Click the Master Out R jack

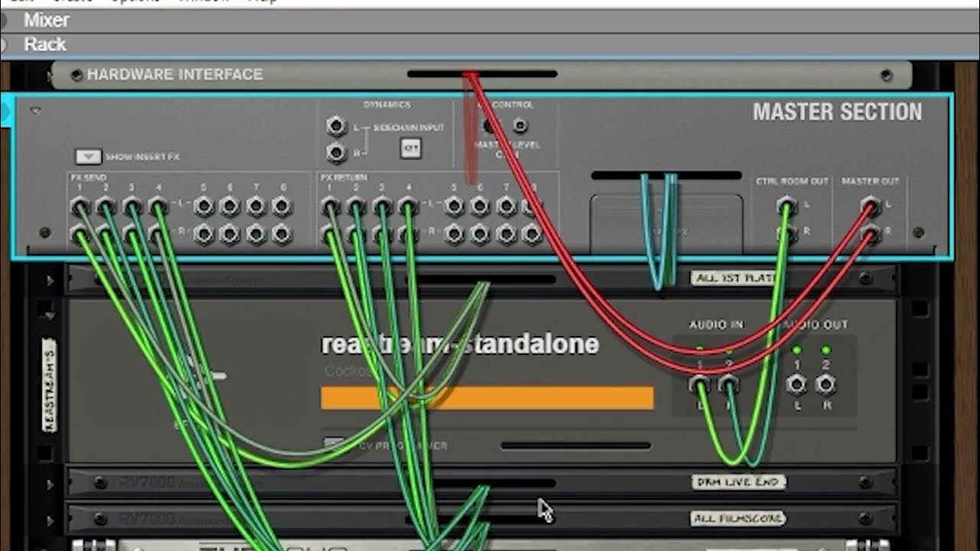[870, 233]
